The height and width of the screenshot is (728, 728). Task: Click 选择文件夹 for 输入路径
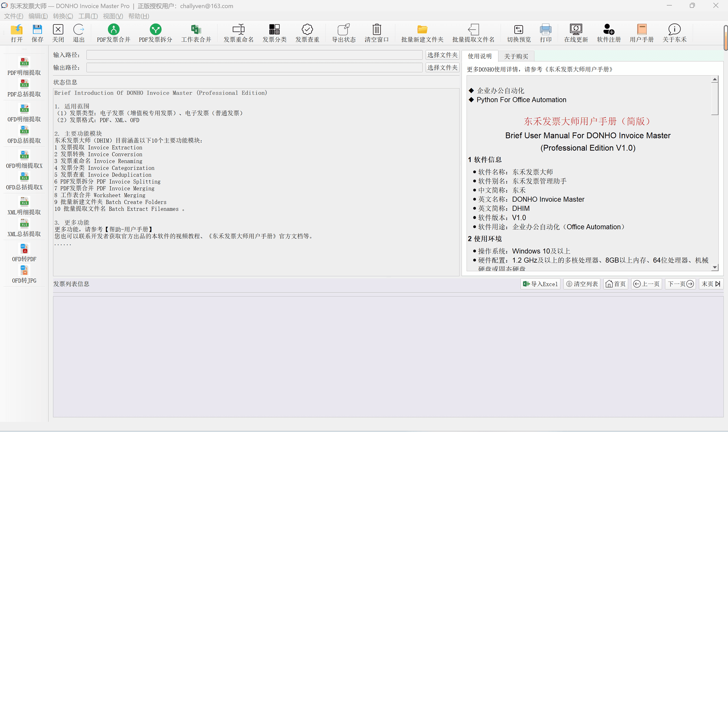(x=442, y=55)
